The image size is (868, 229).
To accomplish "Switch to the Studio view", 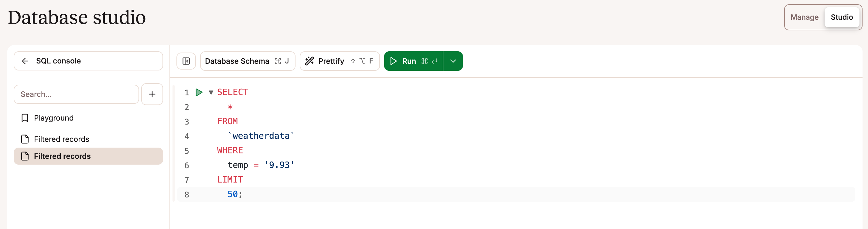I will pyautogui.click(x=841, y=17).
